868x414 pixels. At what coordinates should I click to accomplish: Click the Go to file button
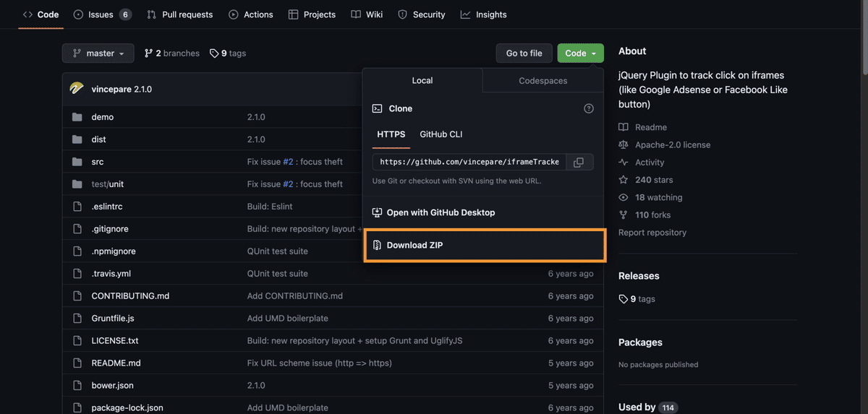pyautogui.click(x=524, y=53)
